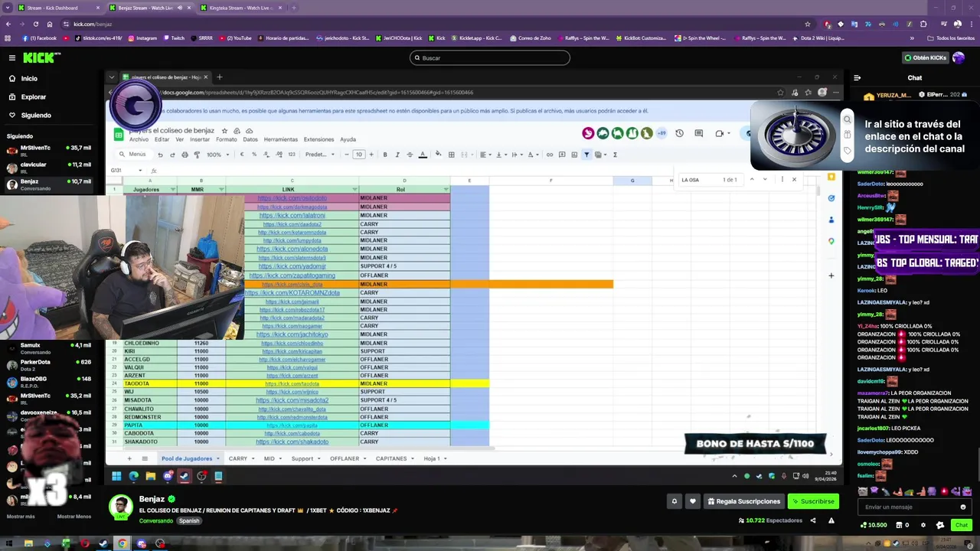Mute the Benjaz Stream tab audio
Image resolution: width=980 pixels, height=551 pixels.
point(180,8)
